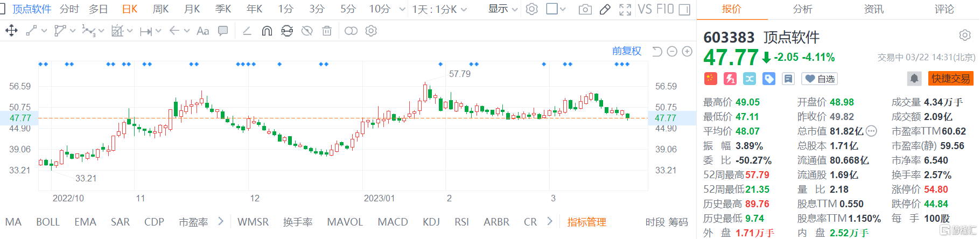Open drawing toolbar settings gear
980x239 pixels.
(371, 31)
